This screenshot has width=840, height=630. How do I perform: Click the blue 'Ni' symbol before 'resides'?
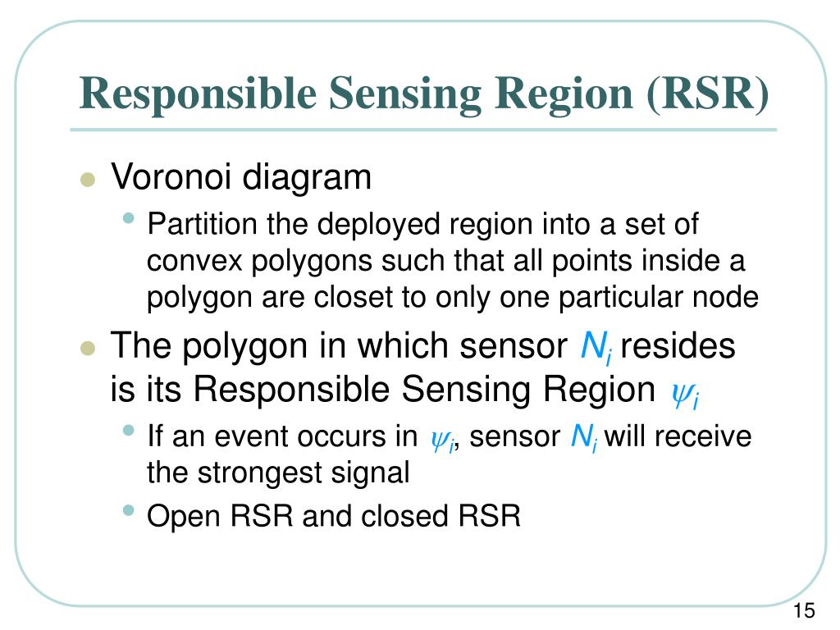click(x=596, y=347)
